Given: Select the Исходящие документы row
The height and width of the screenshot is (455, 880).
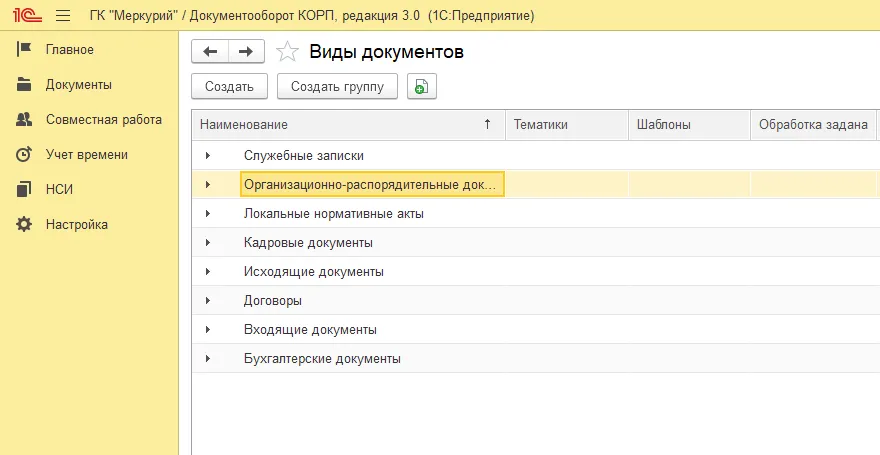Looking at the screenshot, I should (x=536, y=272).
